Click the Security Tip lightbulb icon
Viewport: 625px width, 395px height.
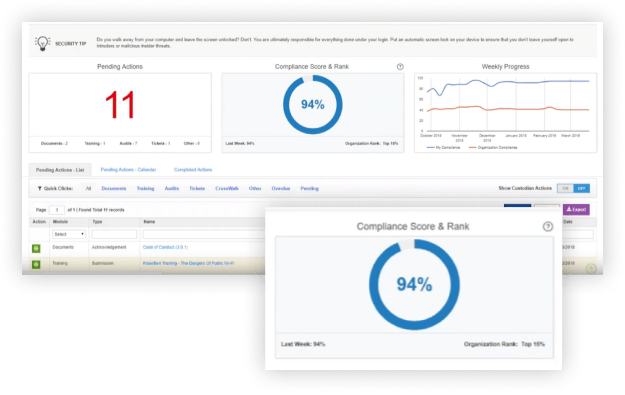[x=42, y=43]
